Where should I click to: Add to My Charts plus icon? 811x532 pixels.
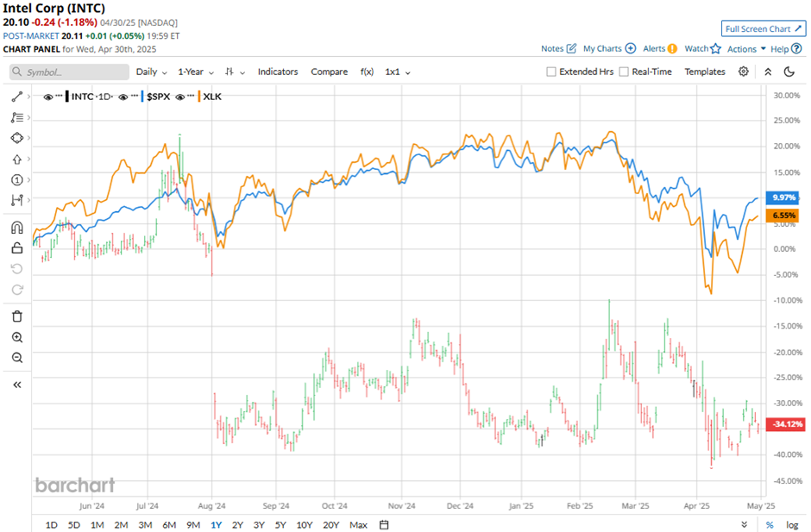631,48
